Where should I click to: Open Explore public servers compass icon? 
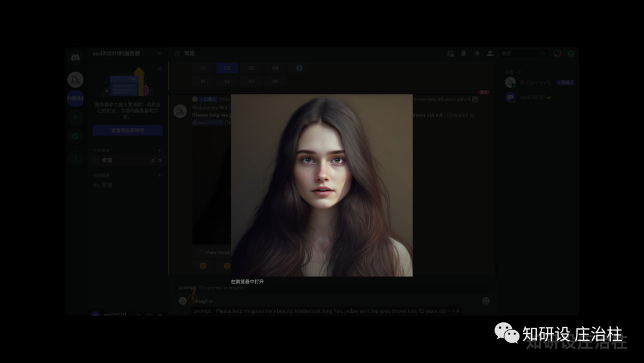pos(76,136)
